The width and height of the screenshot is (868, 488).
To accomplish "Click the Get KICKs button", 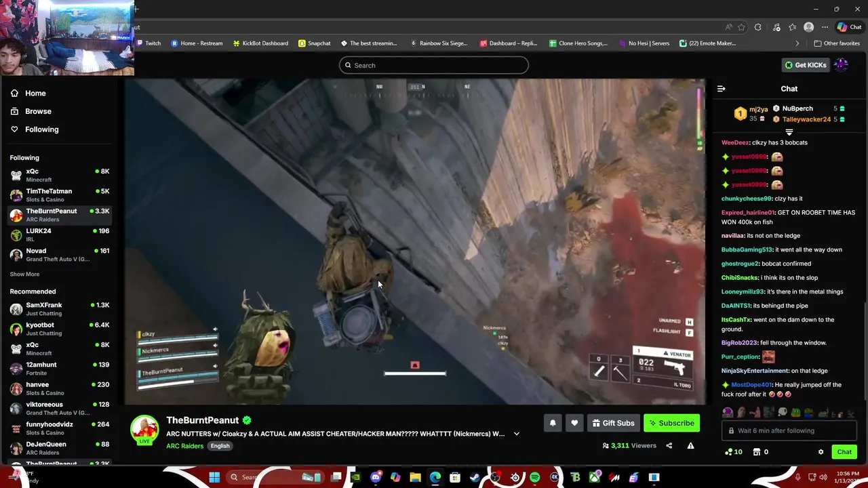I will [x=806, y=65].
